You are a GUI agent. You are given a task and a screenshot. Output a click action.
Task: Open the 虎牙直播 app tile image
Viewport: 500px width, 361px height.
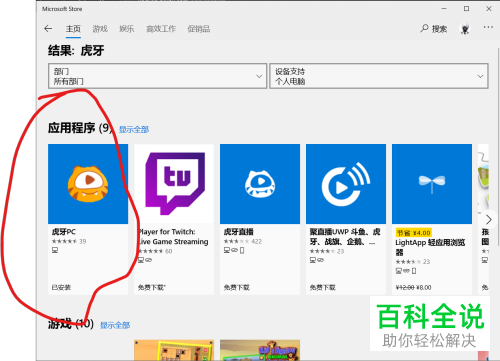(x=260, y=184)
